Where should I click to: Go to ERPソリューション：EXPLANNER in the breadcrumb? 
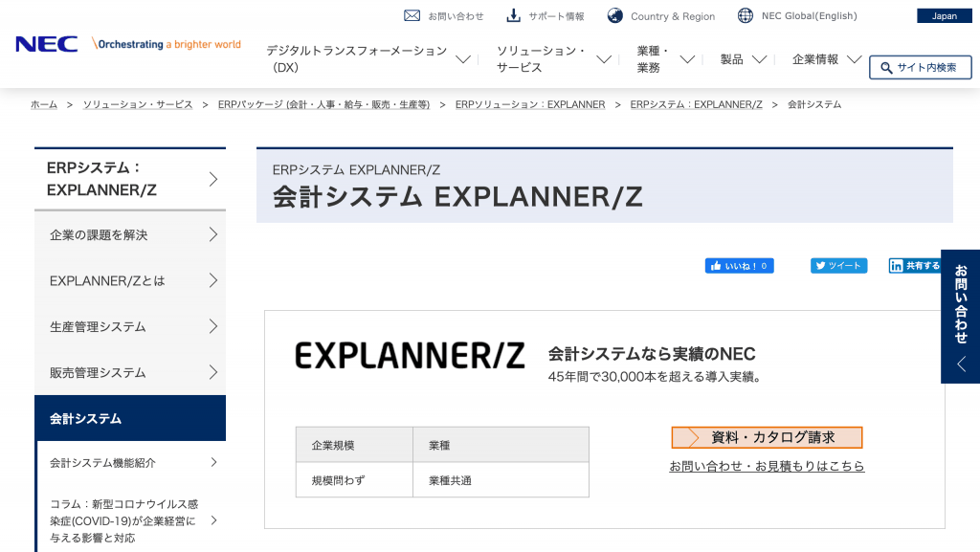click(530, 104)
